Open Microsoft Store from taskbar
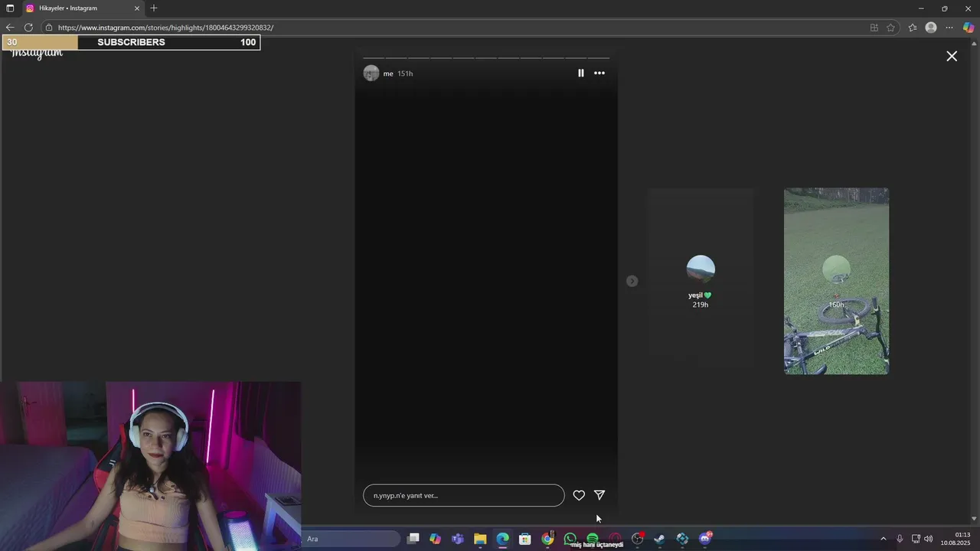The image size is (980, 551). pyautogui.click(x=525, y=539)
